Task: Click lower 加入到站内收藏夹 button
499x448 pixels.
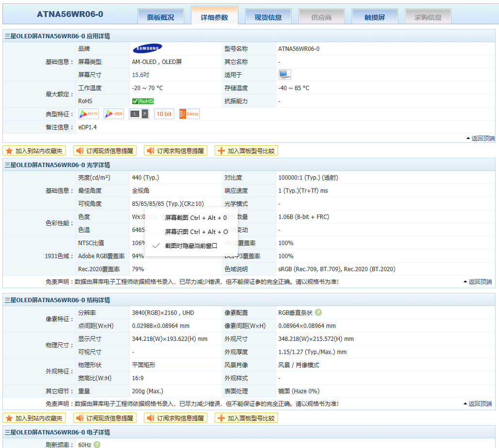Action: (x=34, y=418)
